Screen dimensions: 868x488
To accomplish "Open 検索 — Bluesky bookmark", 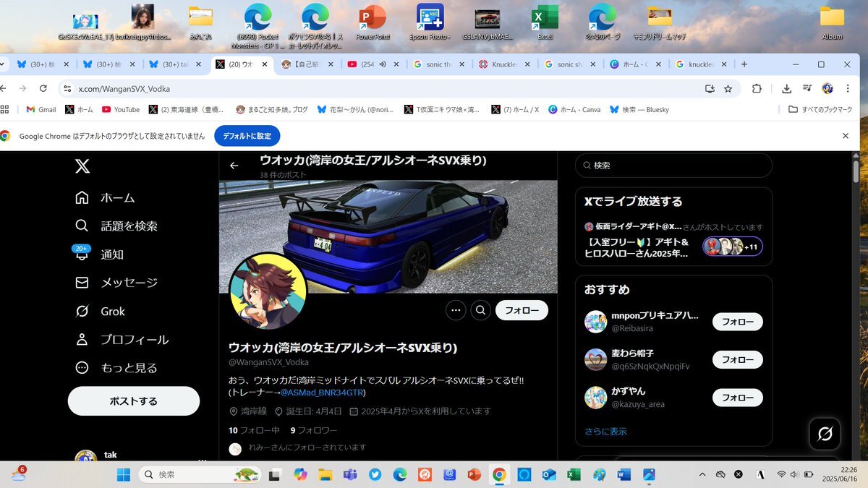I will coord(639,110).
